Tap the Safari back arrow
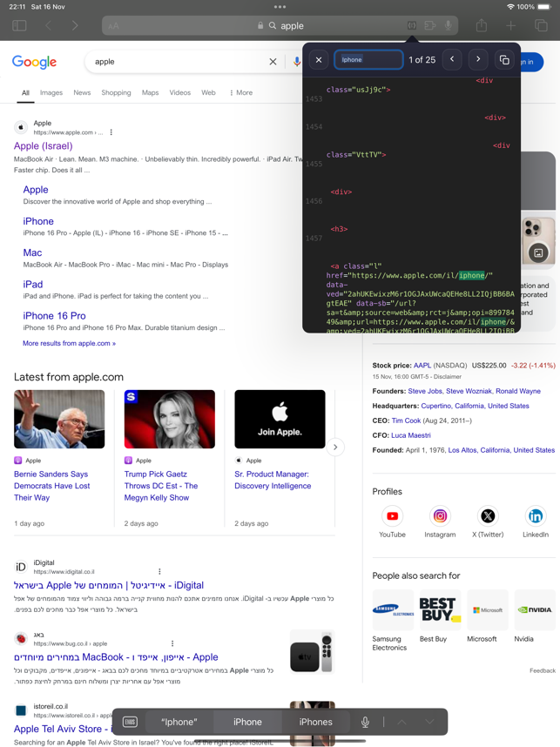The height and width of the screenshot is (747, 560). [x=48, y=26]
